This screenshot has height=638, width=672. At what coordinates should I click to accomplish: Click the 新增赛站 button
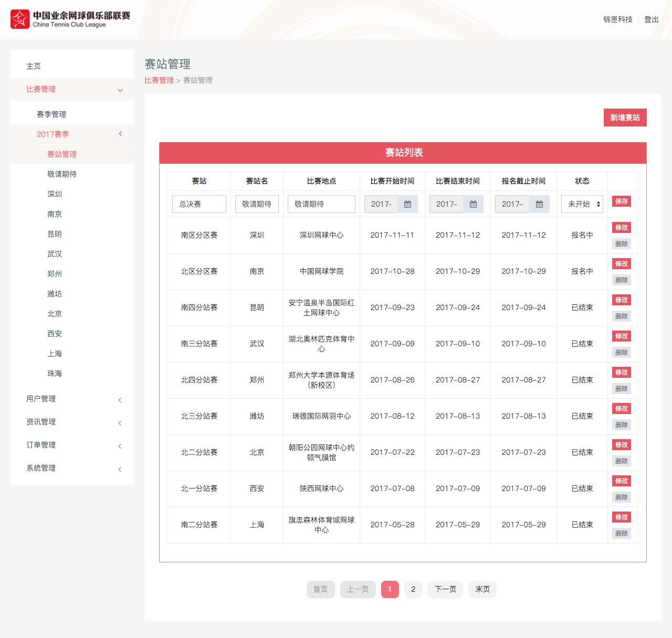(625, 118)
